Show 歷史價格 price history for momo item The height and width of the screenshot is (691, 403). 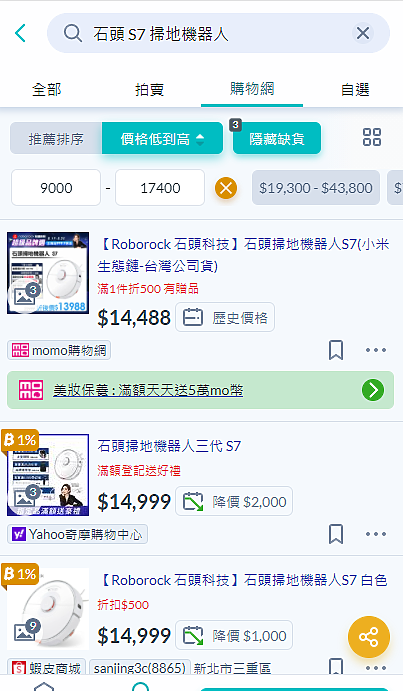click(225, 317)
